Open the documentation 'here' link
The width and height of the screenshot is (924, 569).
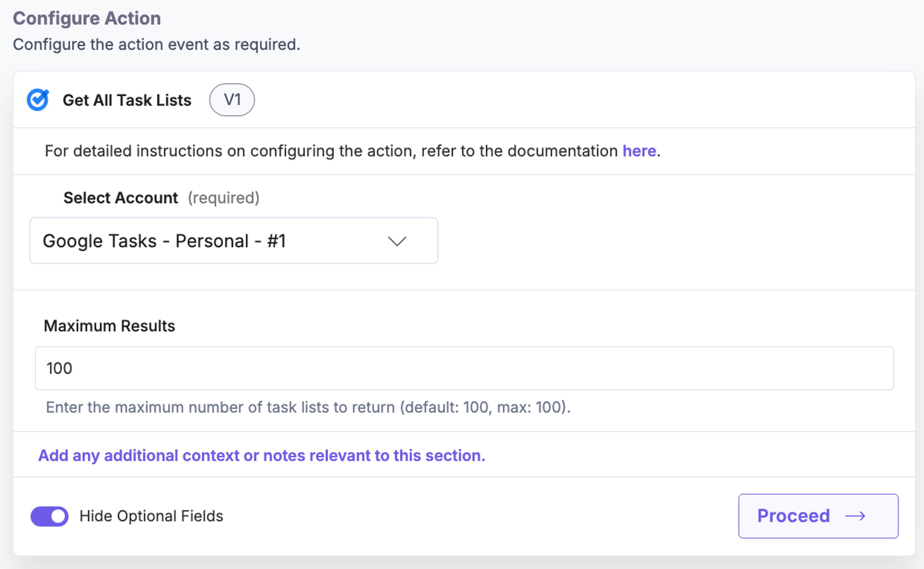(x=639, y=151)
